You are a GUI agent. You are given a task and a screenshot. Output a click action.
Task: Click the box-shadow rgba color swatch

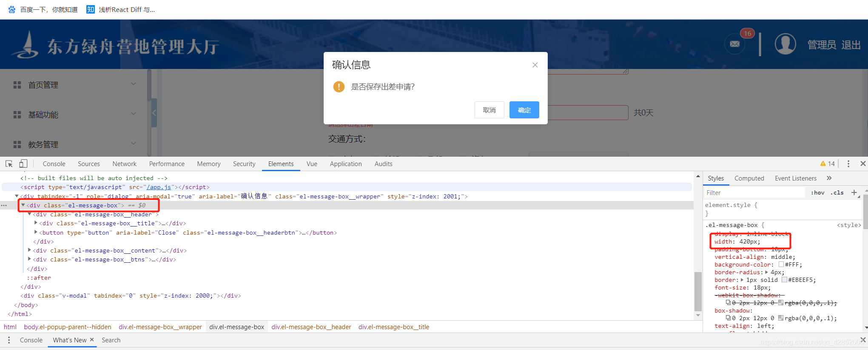781,318
